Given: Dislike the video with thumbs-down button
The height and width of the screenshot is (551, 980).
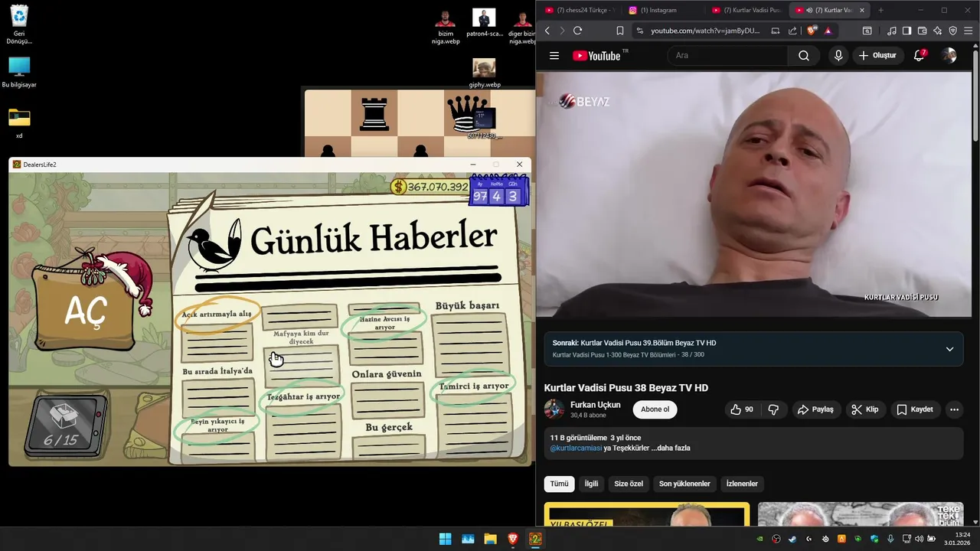Looking at the screenshot, I should coord(773,409).
